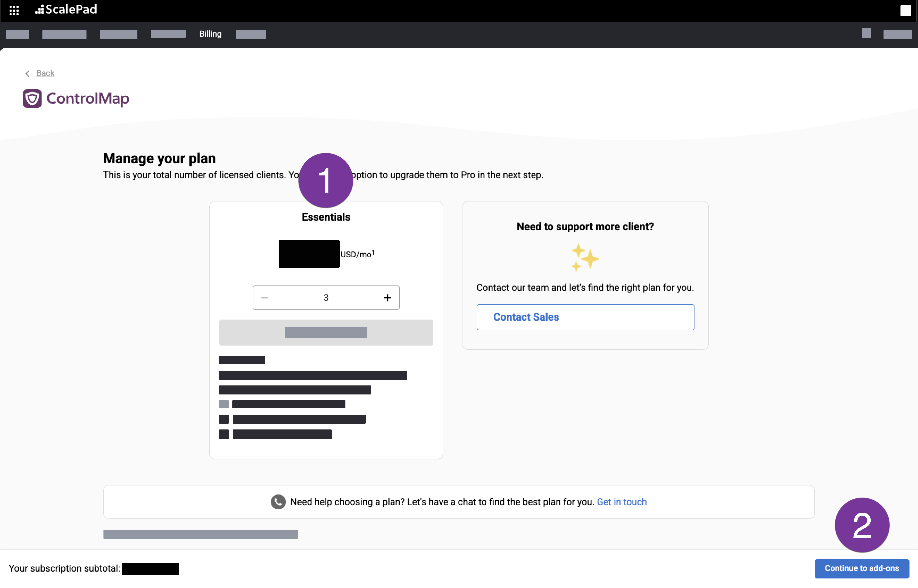Click the small icon in navigation bar right
The width and height of the screenshot is (918, 588).
click(x=866, y=33)
